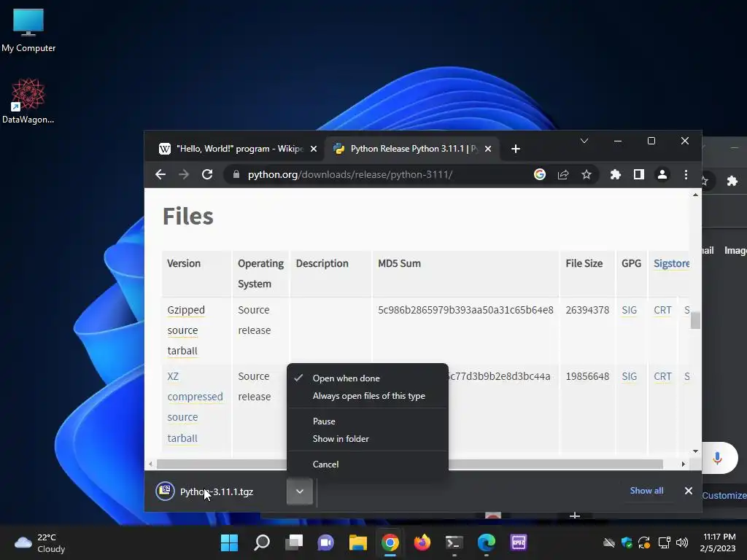The width and height of the screenshot is (747, 560).
Task: Open the DataWagon desktop shortcut
Action: 28,101
